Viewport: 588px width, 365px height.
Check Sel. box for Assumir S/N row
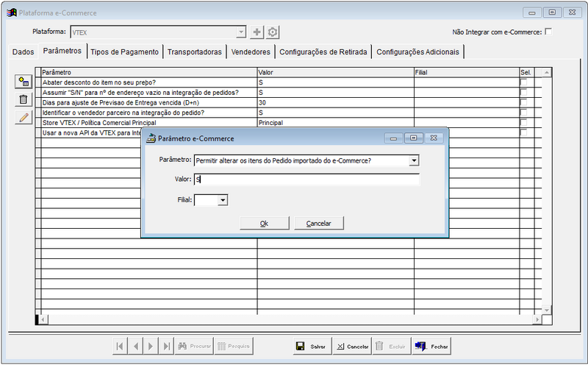tap(523, 93)
